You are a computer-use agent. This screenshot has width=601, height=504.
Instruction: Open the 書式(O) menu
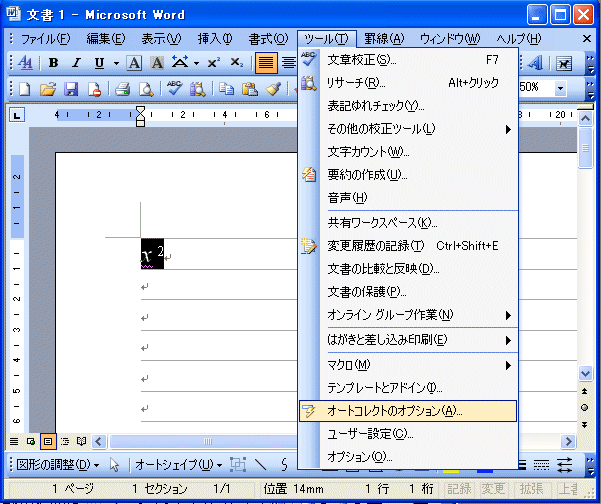point(268,39)
